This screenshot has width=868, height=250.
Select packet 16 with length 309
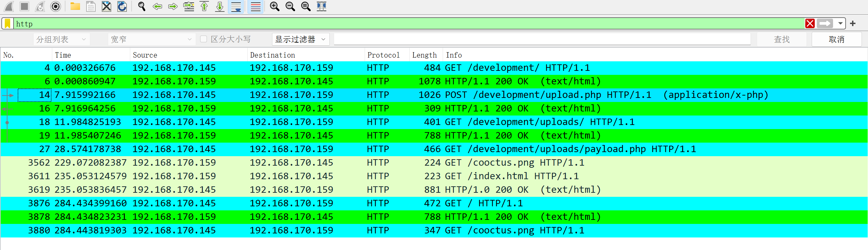[434, 108]
